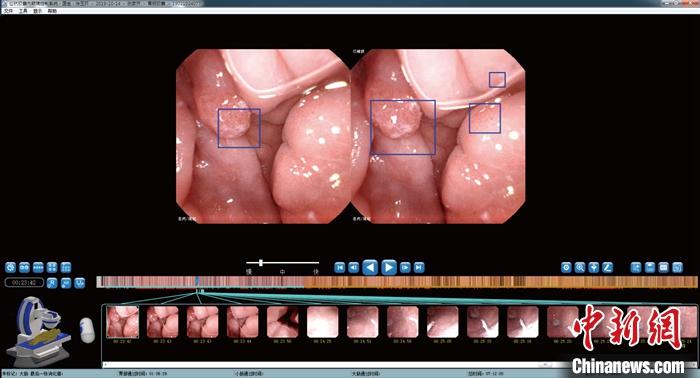Step one frame forward
The width and height of the screenshot is (700, 378).
[x=405, y=267]
